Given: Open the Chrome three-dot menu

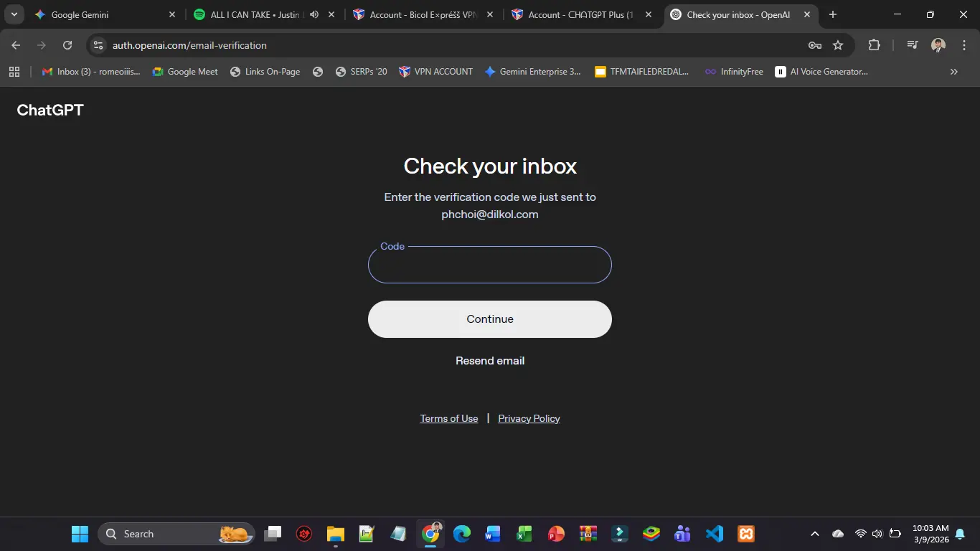Looking at the screenshot, I should pyautogui.click(x=963, y=45).
